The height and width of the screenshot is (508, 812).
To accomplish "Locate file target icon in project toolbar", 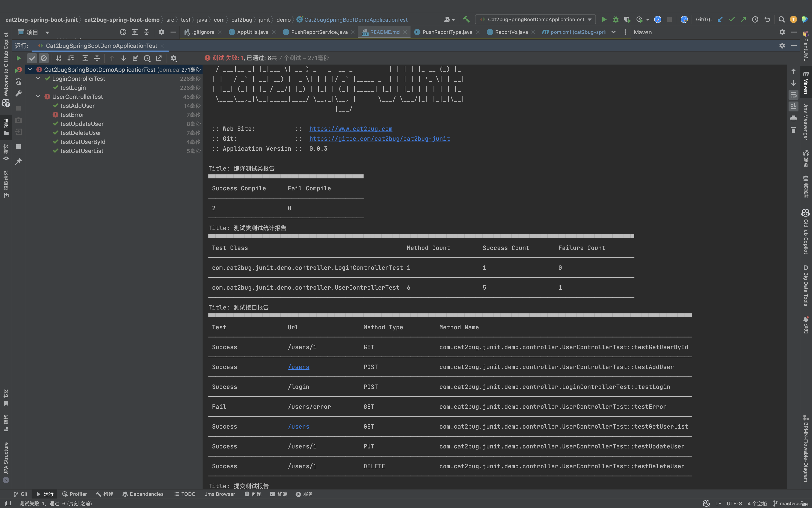I will [x=123, y=32].
